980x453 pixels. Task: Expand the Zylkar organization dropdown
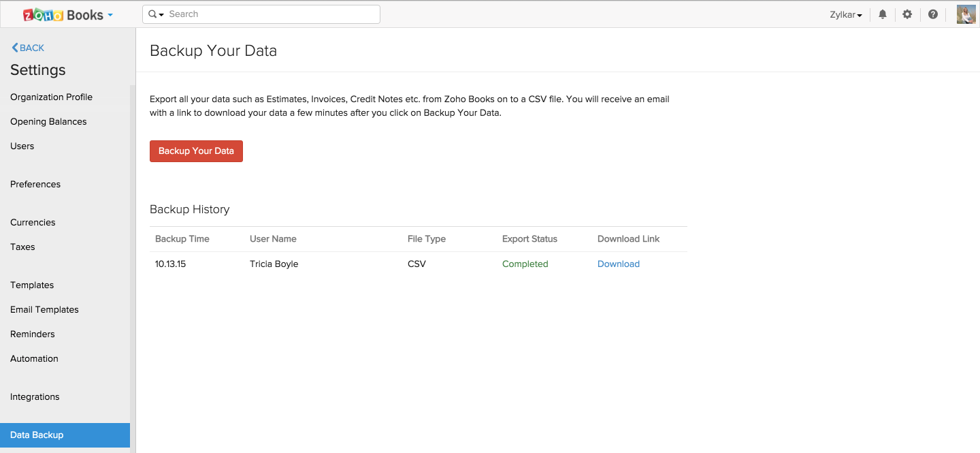[846, 15]
